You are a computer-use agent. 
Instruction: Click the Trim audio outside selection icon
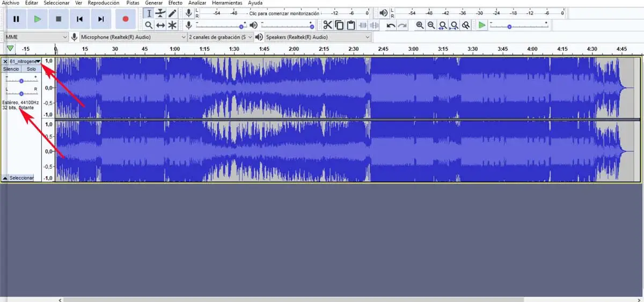[x=363, y=25]
